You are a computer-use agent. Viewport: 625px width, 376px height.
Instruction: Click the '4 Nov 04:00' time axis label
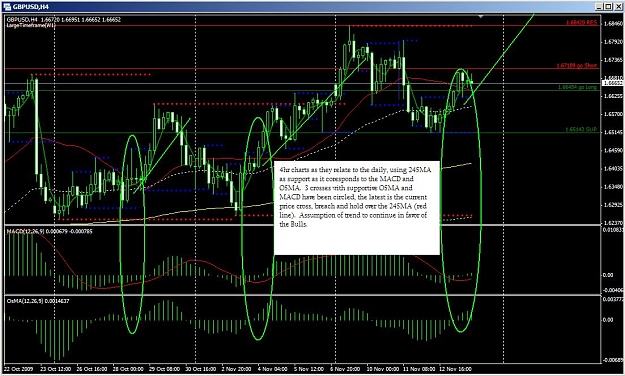click(x=273, y=369)
